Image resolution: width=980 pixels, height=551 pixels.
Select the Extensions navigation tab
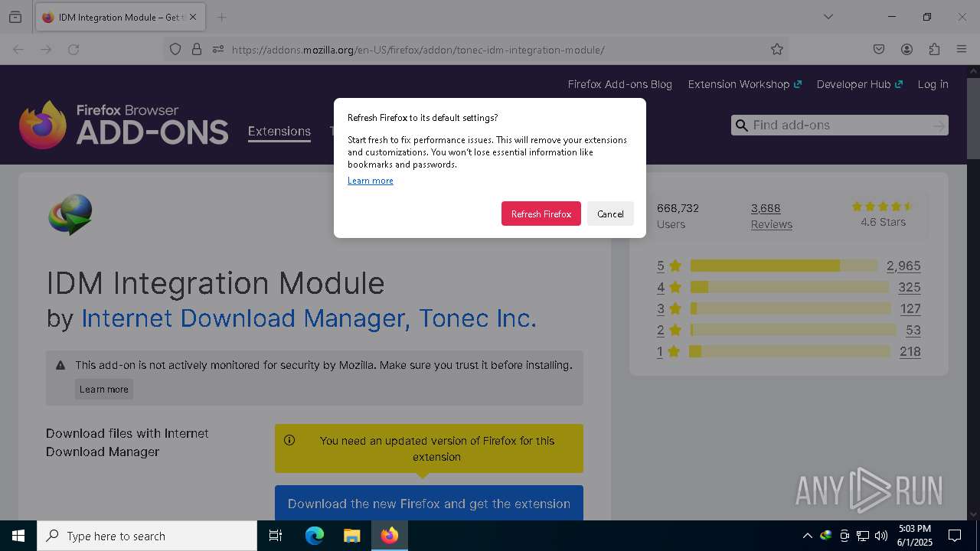279,131
